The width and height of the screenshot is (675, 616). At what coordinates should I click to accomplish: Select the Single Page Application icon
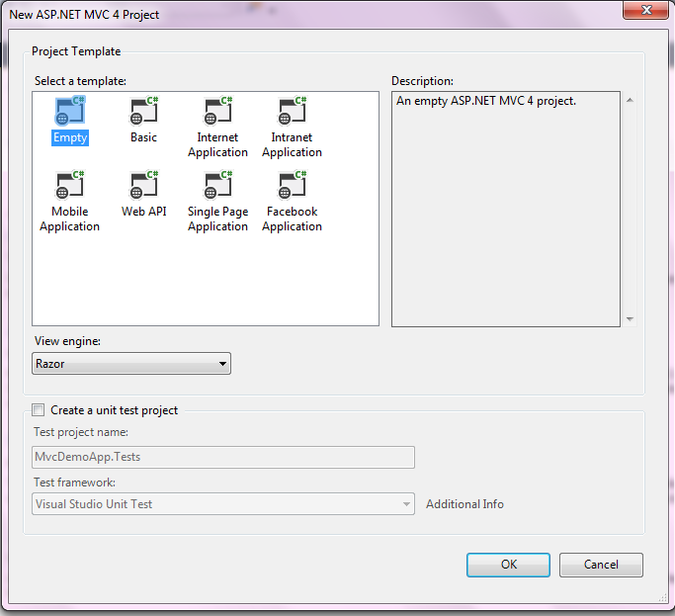coord(218,186)
